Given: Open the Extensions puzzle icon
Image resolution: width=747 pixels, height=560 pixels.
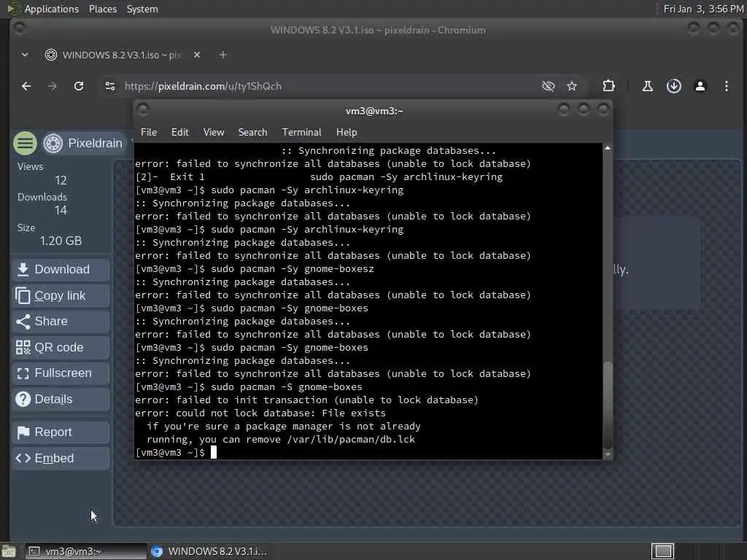Looking at the screenshot, I should click(x=608, y=86).
